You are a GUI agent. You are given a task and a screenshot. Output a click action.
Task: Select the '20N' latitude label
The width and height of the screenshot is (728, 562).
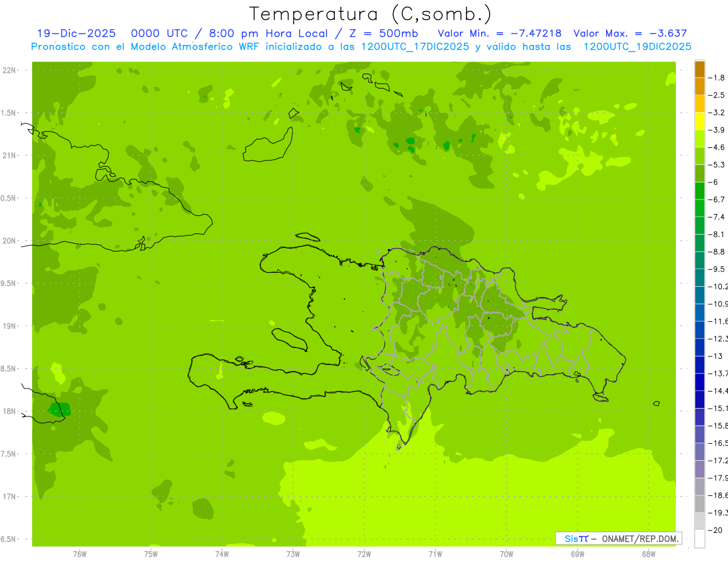coord(9,241)
